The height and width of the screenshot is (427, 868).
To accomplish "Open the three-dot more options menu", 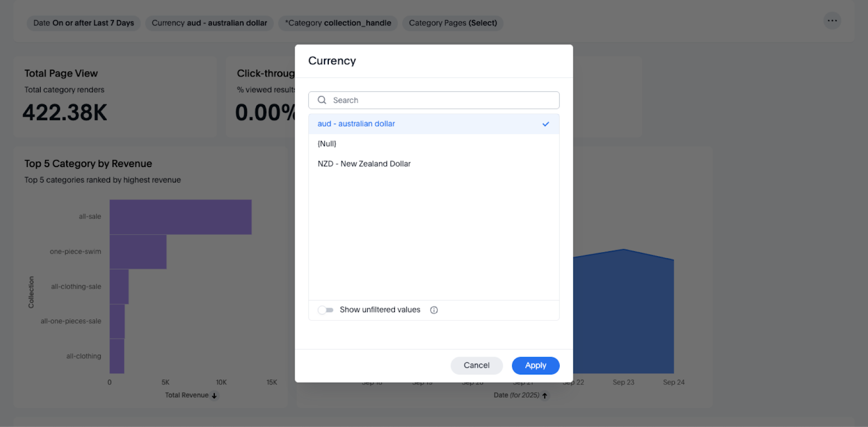I will click(832, 21).
